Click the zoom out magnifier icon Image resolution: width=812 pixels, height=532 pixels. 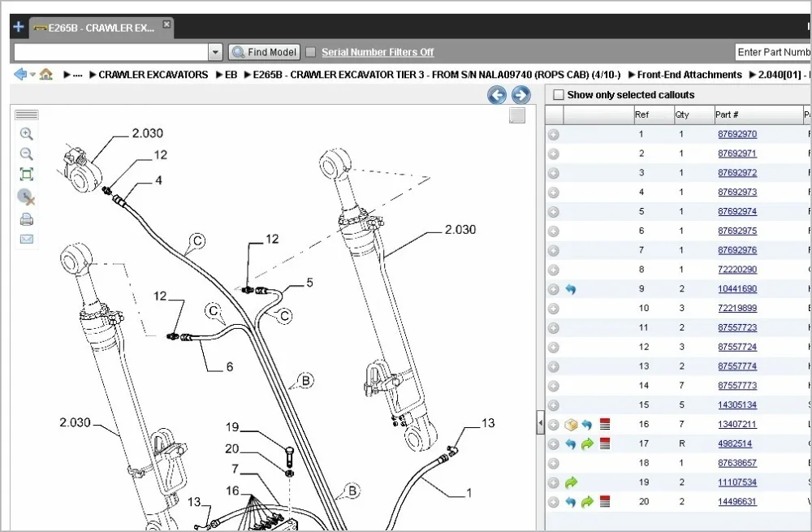pyautogui.click(x=26, y=154)
